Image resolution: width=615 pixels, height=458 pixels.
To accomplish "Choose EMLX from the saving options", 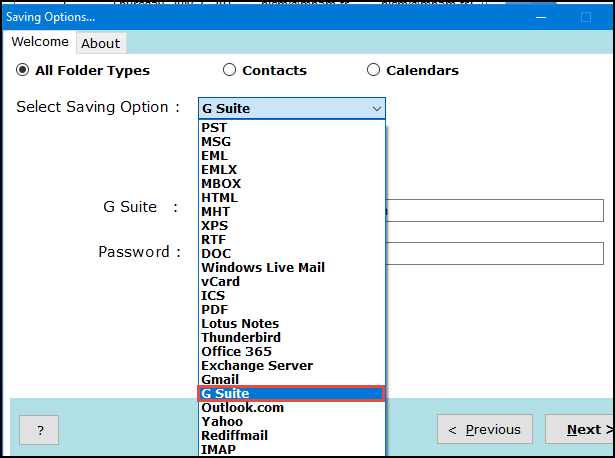I will pyautogui.click(x=292, y=170).
